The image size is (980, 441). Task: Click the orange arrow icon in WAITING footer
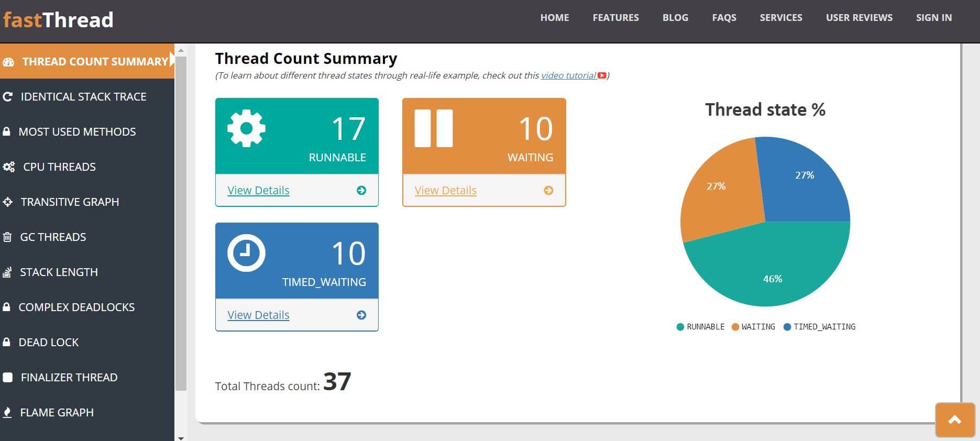pyautogui.click(x=548, y=191)
